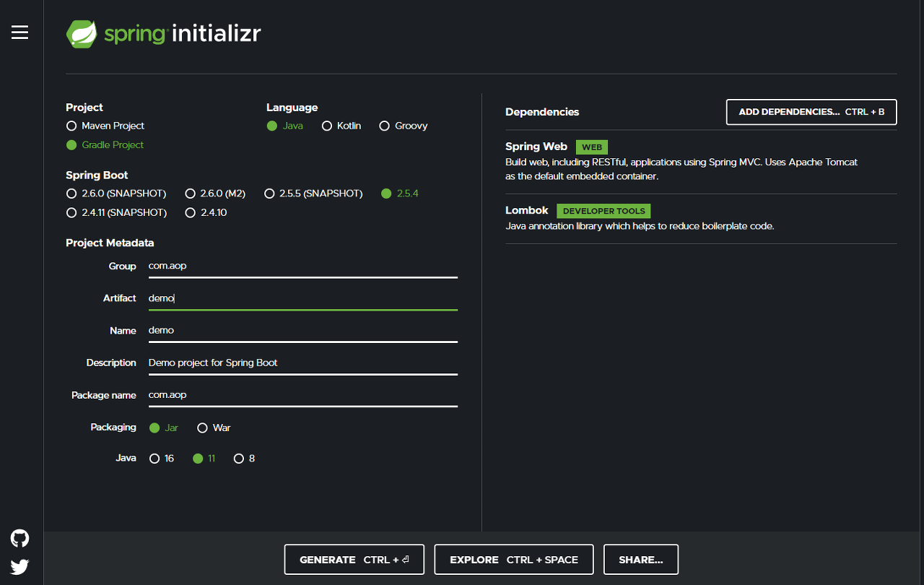Click the Lombok description text
This screenshot has width=924, height=585.
[x=640, y=226]
